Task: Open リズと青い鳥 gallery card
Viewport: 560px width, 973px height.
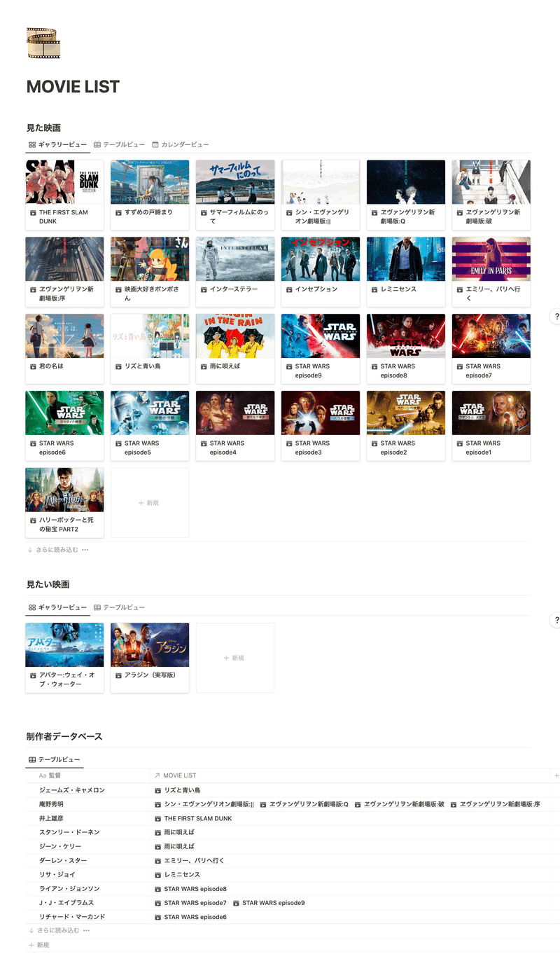Action: point(150,349)
